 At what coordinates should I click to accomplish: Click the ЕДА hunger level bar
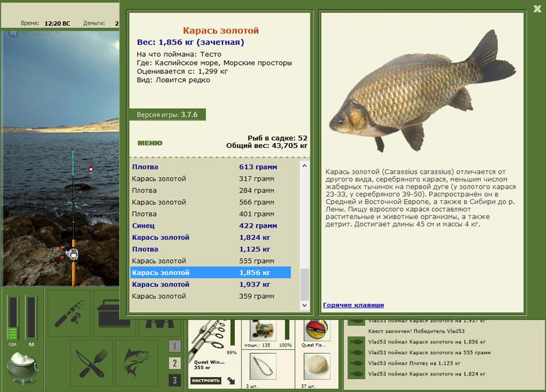tap(13, 317)
